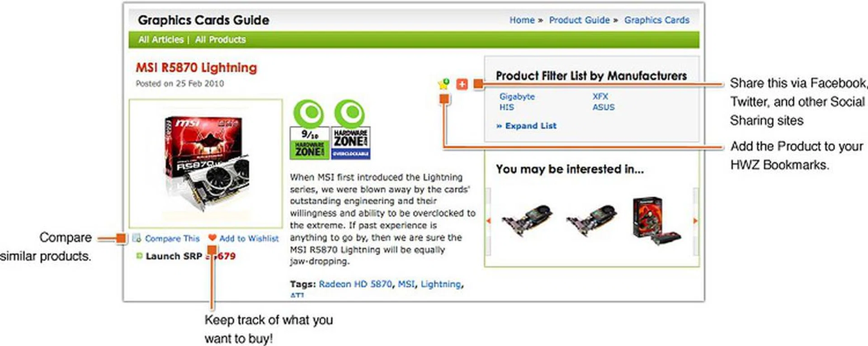Expand the manufacturers filter list
This screenshot has width=868, height=346.
[527, 126]
